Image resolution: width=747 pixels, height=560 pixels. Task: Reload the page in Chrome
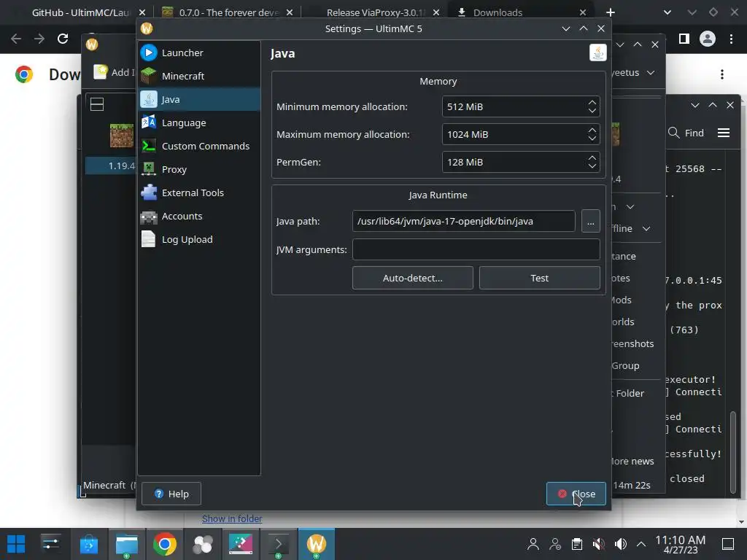(x=63, y=39)
